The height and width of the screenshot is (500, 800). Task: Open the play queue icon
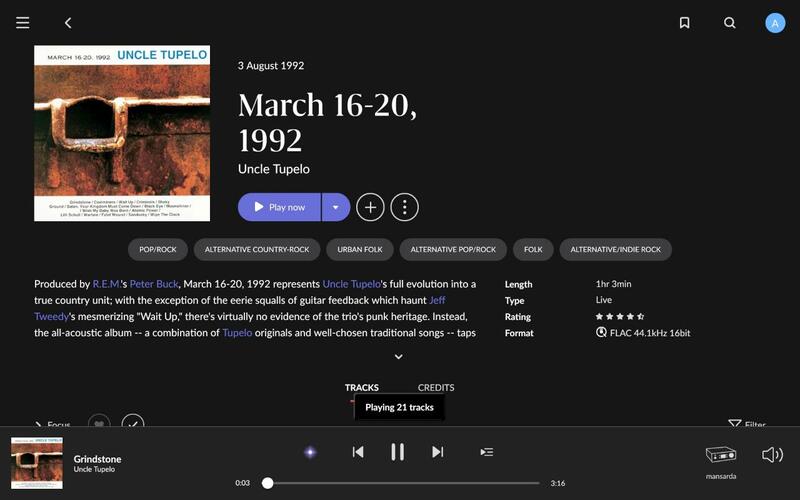487,452
